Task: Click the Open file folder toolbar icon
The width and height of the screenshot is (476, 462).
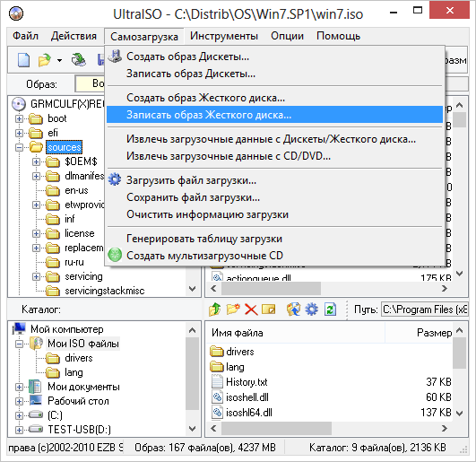Action: tap(44, 59)
